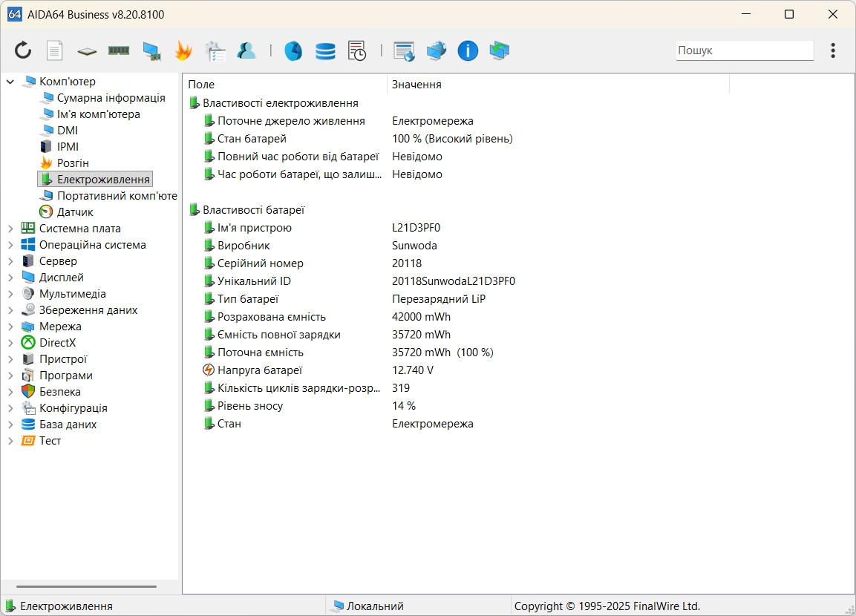Open the Report page icon
856x616 pixels.
(x=55, y=50)
